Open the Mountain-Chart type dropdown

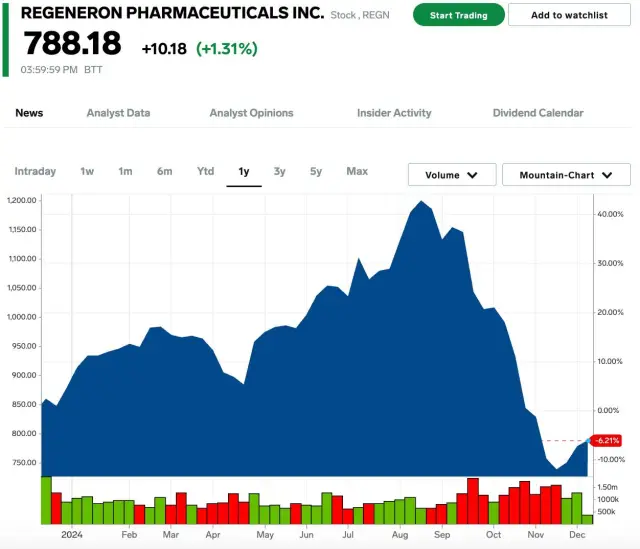[x=566, y=175]
